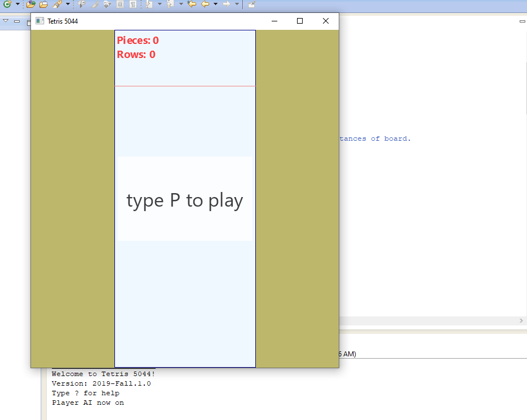Click 'Player AI now on' console line

point(88,403)
